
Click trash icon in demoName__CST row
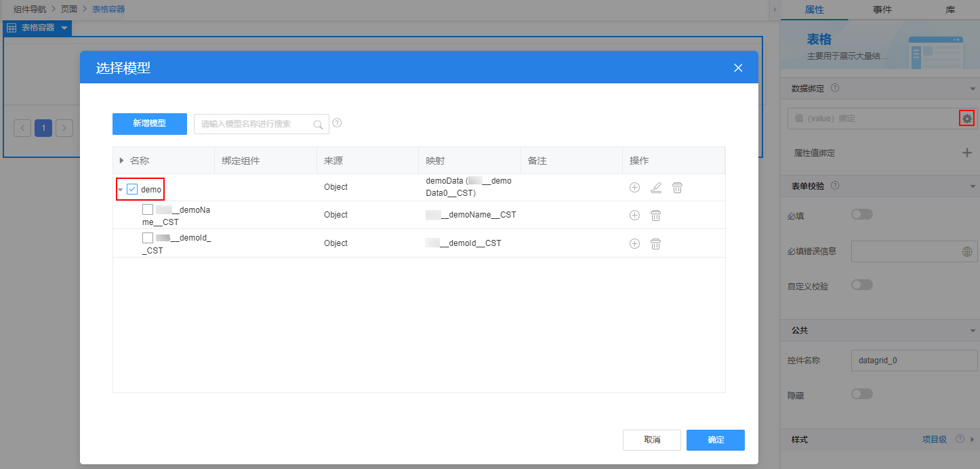(655, 216)
